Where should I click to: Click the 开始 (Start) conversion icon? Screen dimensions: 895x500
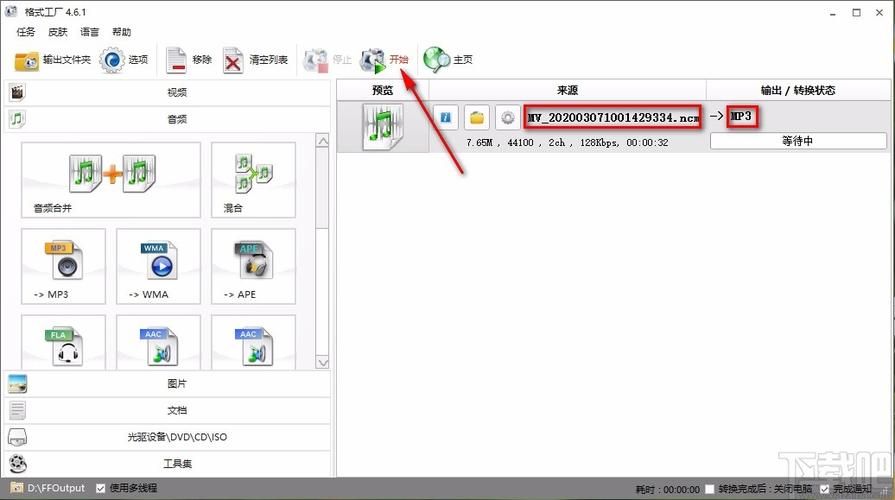pos(374,60)
